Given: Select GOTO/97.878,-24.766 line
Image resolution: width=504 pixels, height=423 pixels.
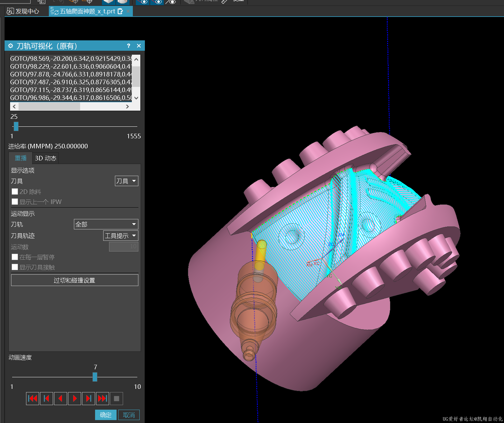Looking at the screenshot, I should coord(71,74).
